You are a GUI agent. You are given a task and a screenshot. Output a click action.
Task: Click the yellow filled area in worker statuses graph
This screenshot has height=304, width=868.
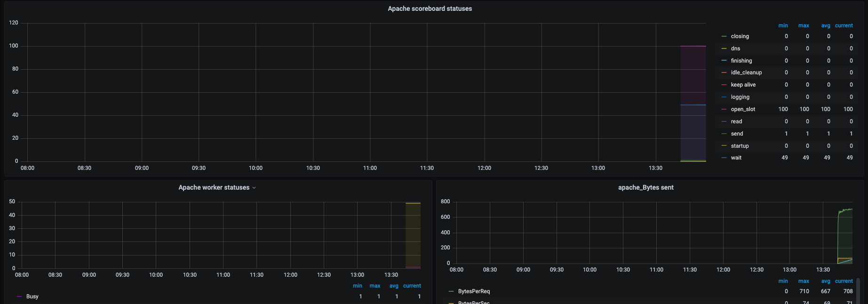(x=413, y=235)
